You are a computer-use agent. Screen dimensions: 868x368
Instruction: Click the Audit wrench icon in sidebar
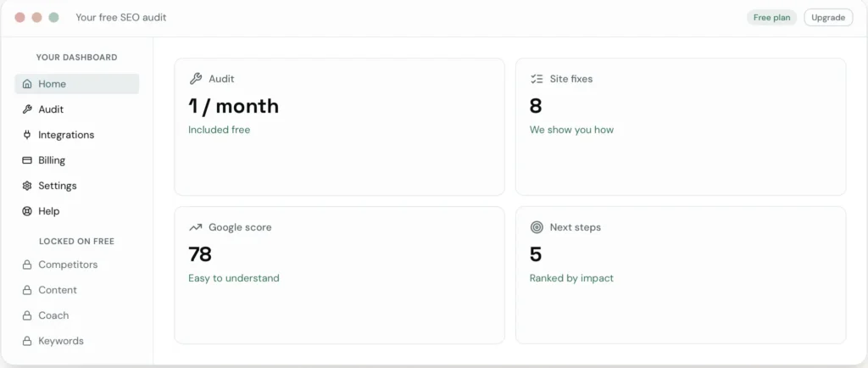[x=26, y=109]
